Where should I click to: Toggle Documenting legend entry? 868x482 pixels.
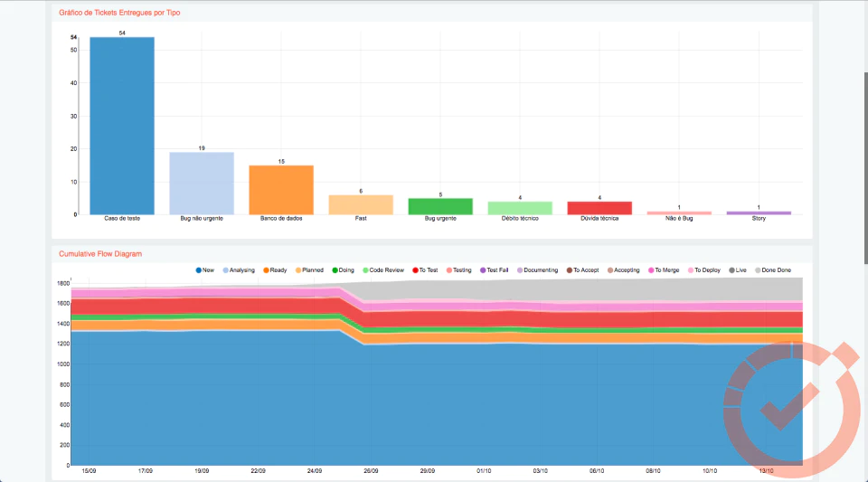[537, 270]
